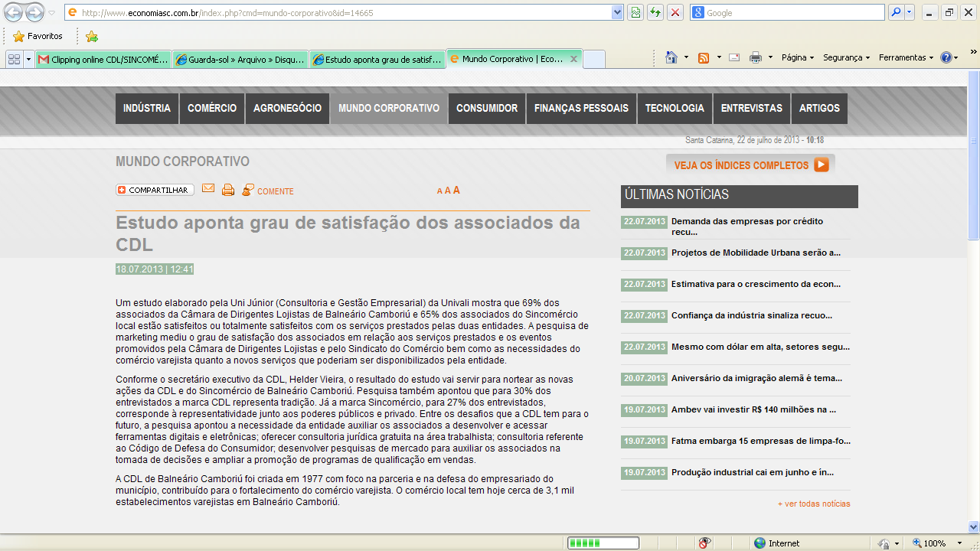
Task: Open news Mesmo com dólar em alta
Action: (x=760, y=347)
